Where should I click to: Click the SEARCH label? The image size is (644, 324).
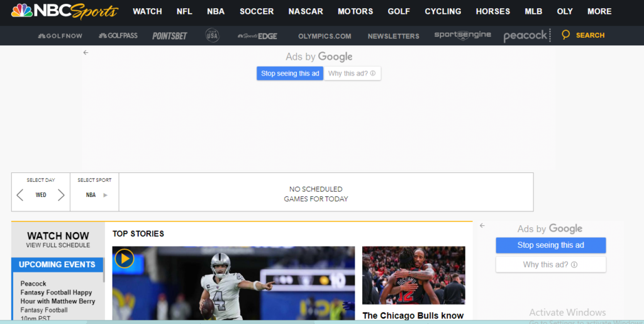coord(590,35)
